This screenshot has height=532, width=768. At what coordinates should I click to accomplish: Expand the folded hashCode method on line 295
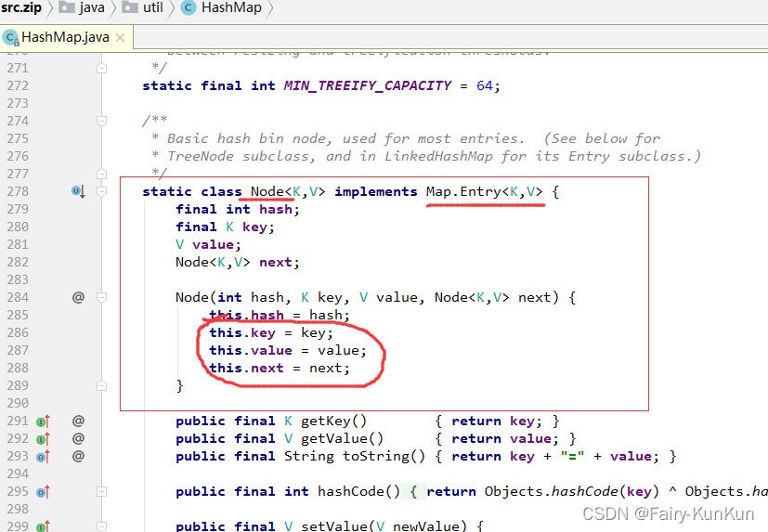[x=102, y=491]
